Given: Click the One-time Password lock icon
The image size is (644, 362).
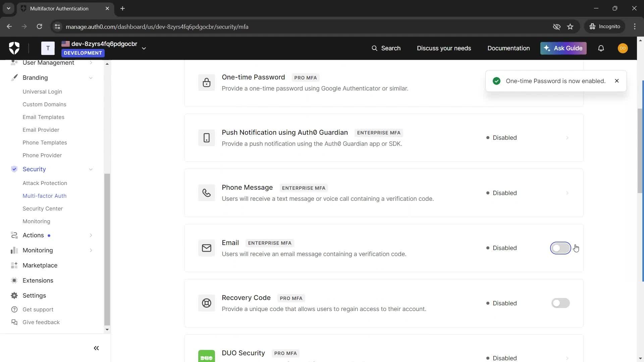Looking at the screenshot, I should coord(207,82).
